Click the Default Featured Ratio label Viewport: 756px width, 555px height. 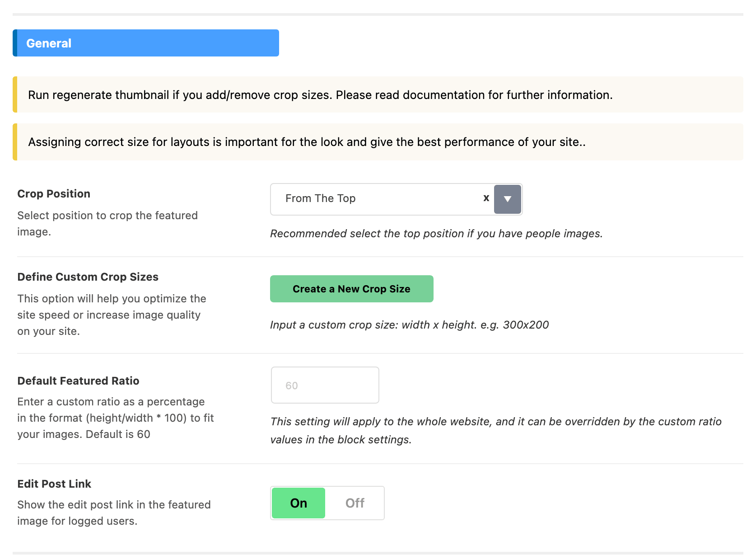pyautogui.click(x=78, y=381)
